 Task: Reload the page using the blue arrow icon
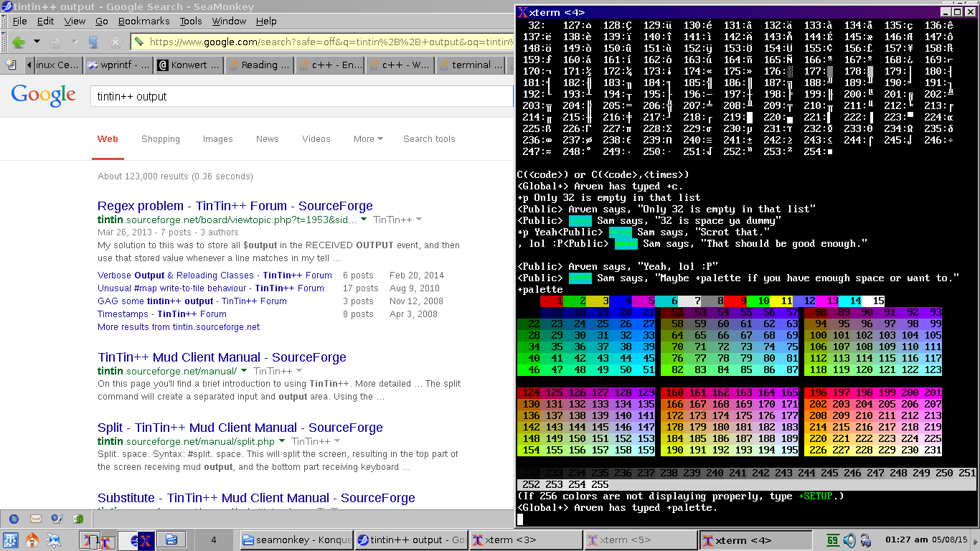[93, 42]
